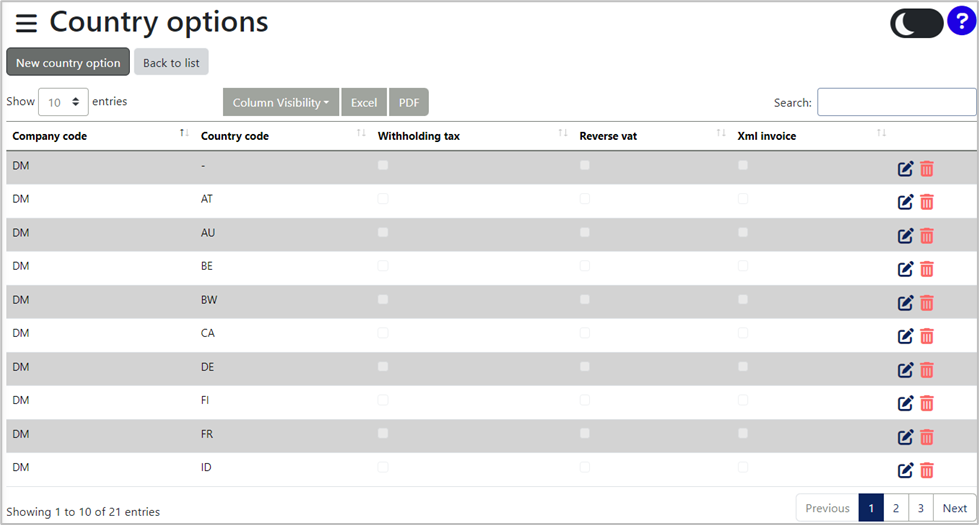Edit the ID country option row
Image resolution: width=979 pixels, height=525 pixels.
tap(905, 471)
